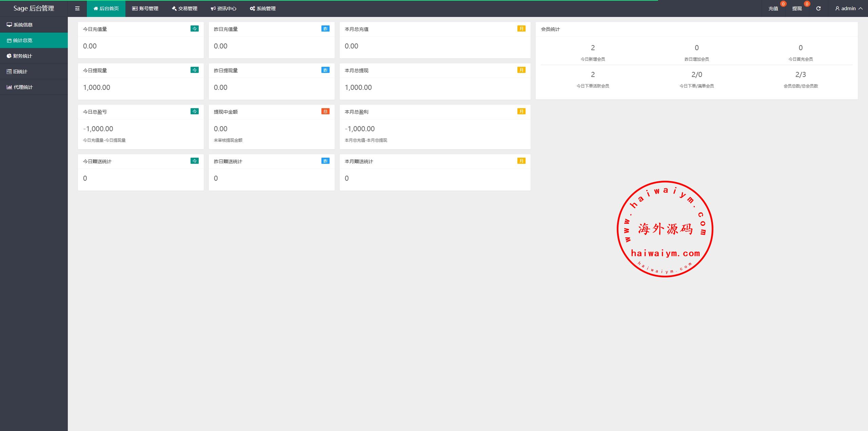Open the 账号管理 top menu
This screenshot has width=868, height=431.
(145, 8)
